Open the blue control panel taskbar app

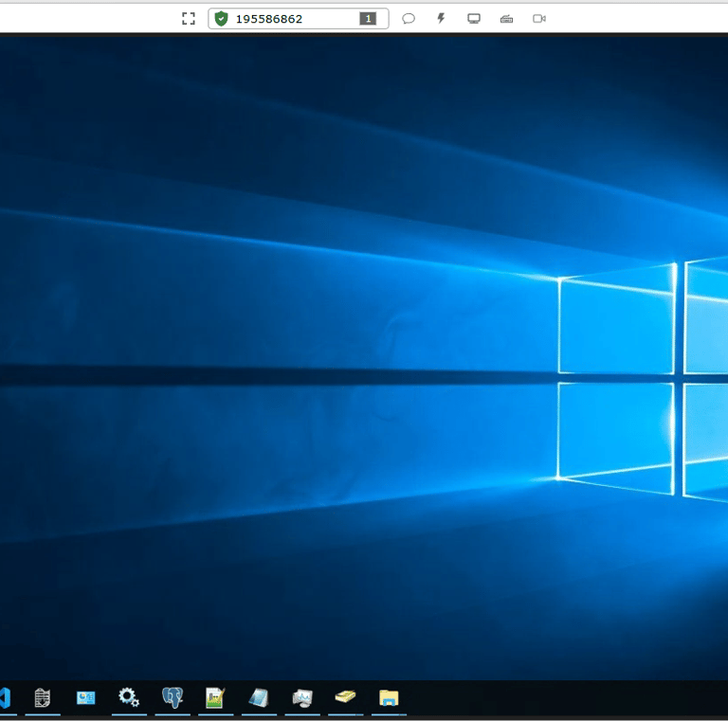click(86, 698)
